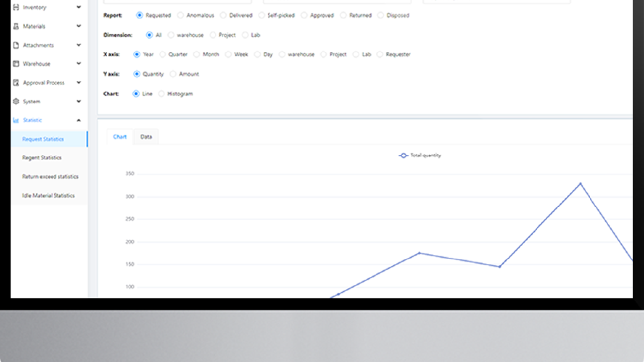Click the Inventory sidebar icon
The height and width of the screenshot is (362, 644).
click(16, 7)
